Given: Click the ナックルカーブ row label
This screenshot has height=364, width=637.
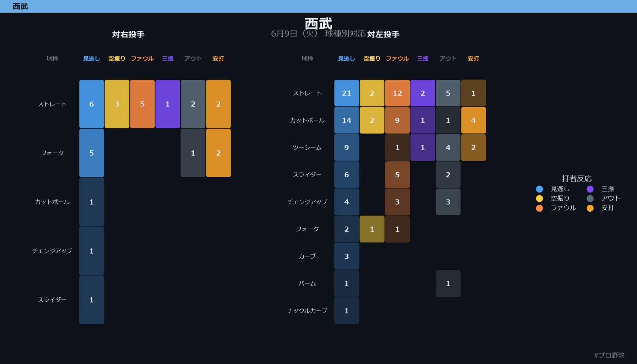Looking at the screenshot, I should point(307,311).
